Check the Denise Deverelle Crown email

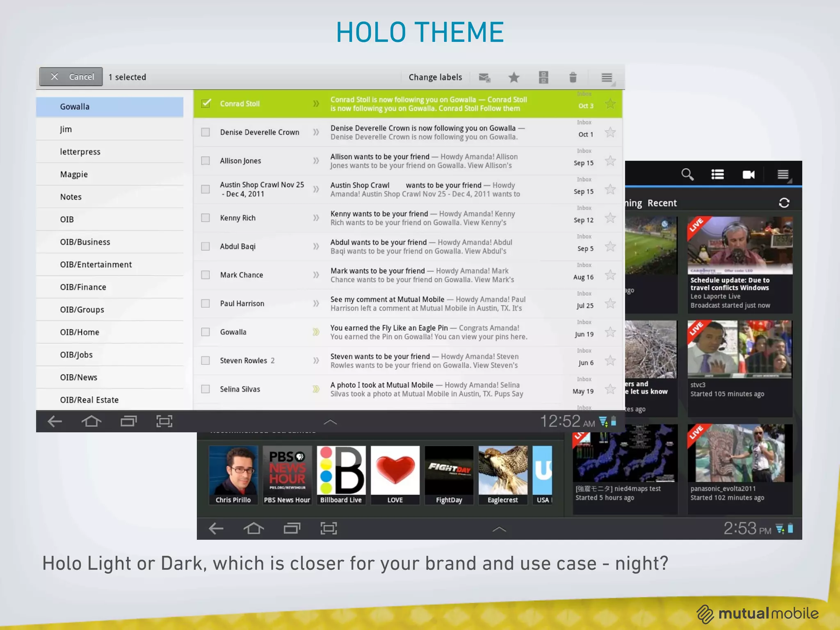point(205,132)
